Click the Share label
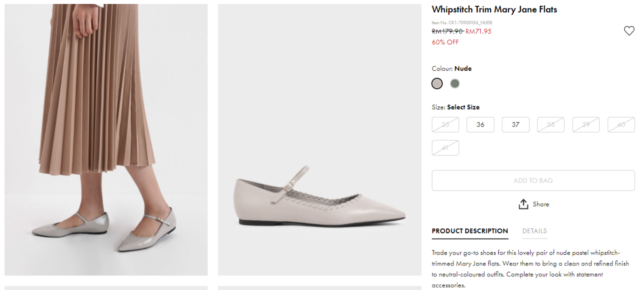This screenshot has height=290, width=644. click(x=541, y=204)
